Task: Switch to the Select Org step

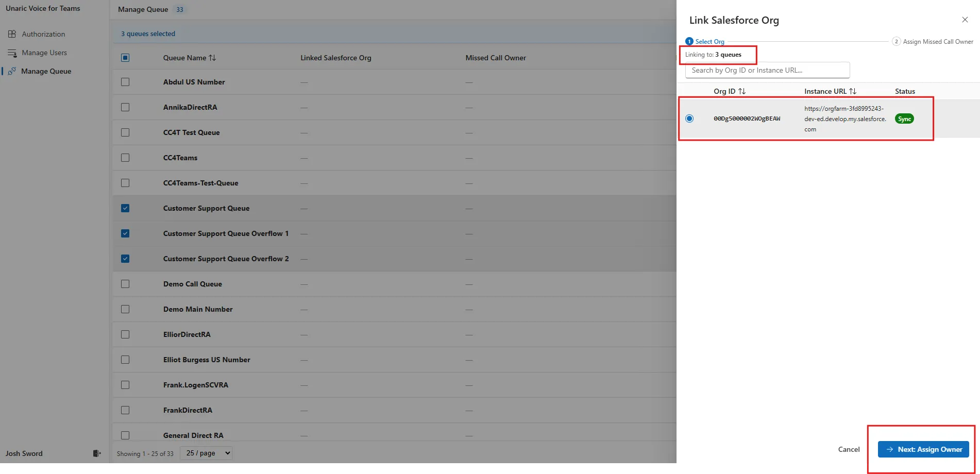Action: (705, 41)
